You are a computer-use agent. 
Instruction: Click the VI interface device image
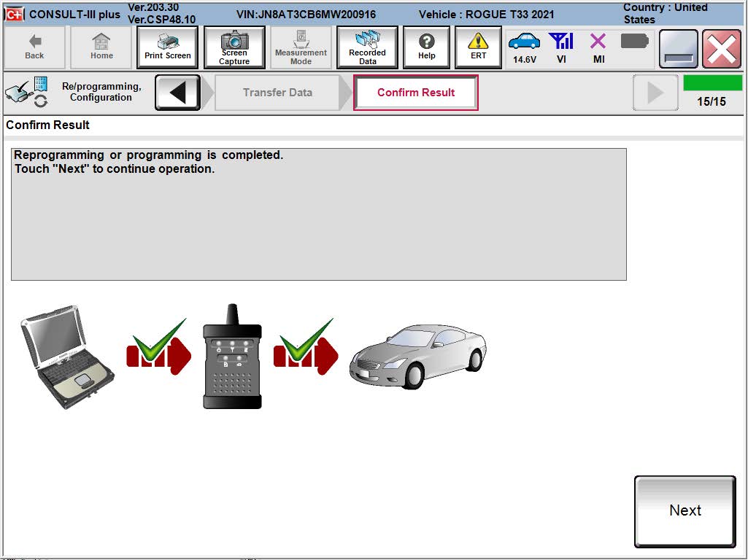point(232,356)
